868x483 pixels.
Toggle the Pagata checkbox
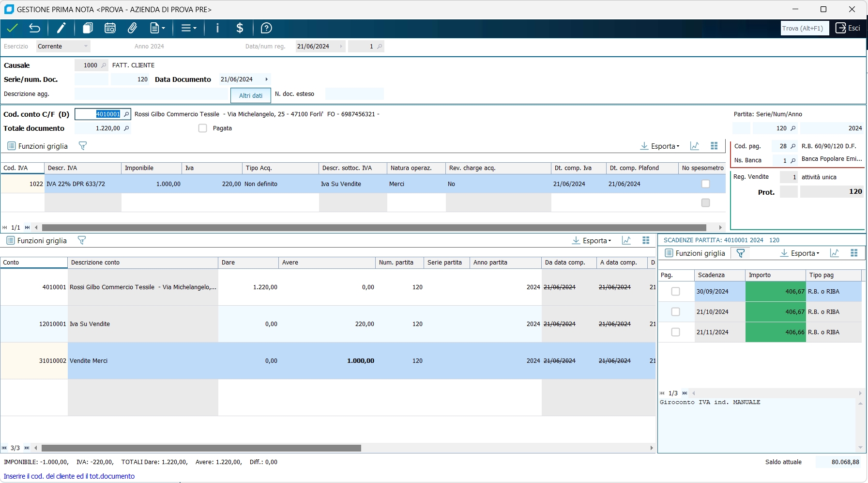[203, 128]
